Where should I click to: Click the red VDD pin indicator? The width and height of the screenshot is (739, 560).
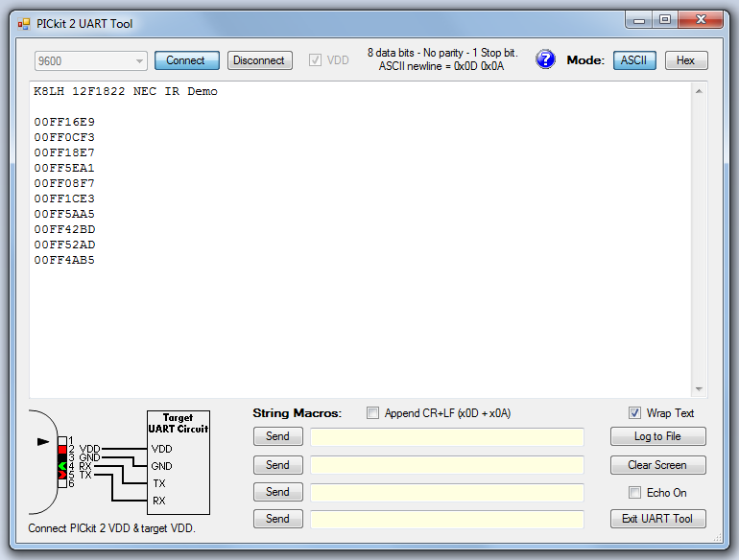point(63,449)
